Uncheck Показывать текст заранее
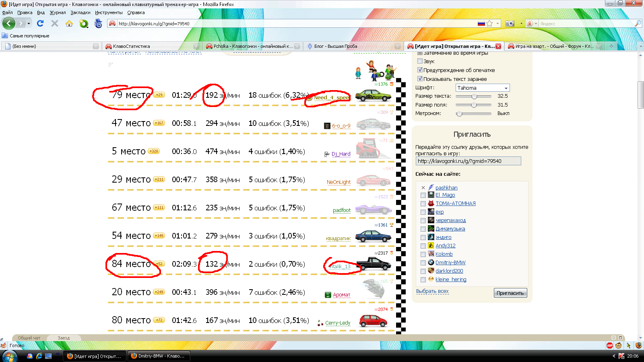This screenshot has width=644, height=362. tap(420, 79)
